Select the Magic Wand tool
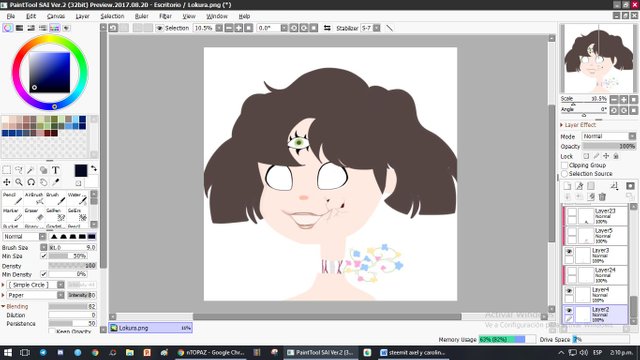The image size is (640, 360). pos(31,170)
